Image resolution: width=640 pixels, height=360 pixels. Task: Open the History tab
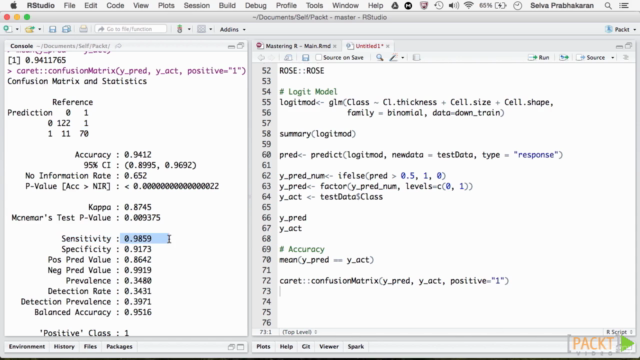coord(64,347)
